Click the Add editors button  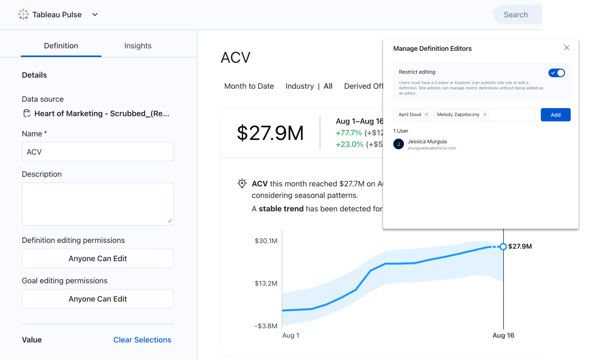(x=556, y=115)
